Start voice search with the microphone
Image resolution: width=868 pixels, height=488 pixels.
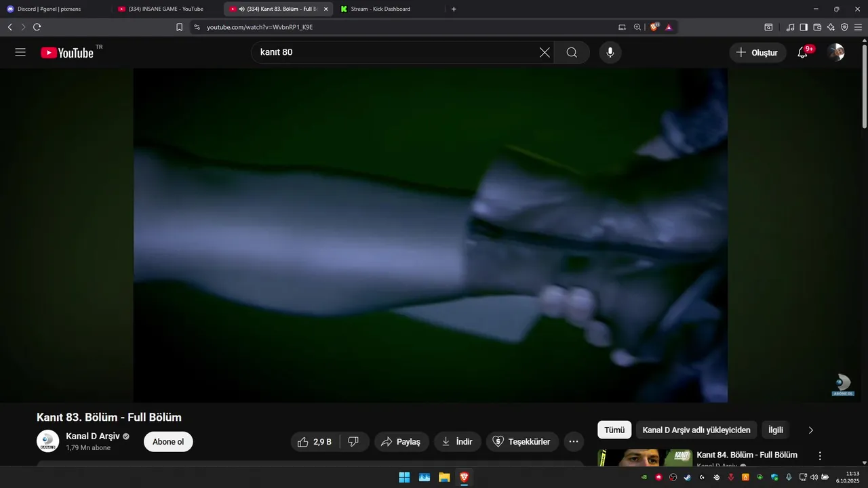tap(610, 52)
